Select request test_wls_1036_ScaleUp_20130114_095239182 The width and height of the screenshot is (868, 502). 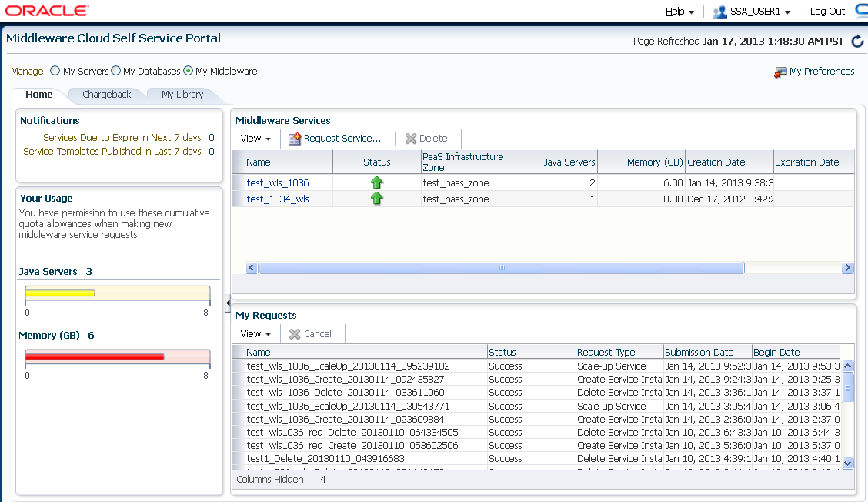[x=348, y=366]
